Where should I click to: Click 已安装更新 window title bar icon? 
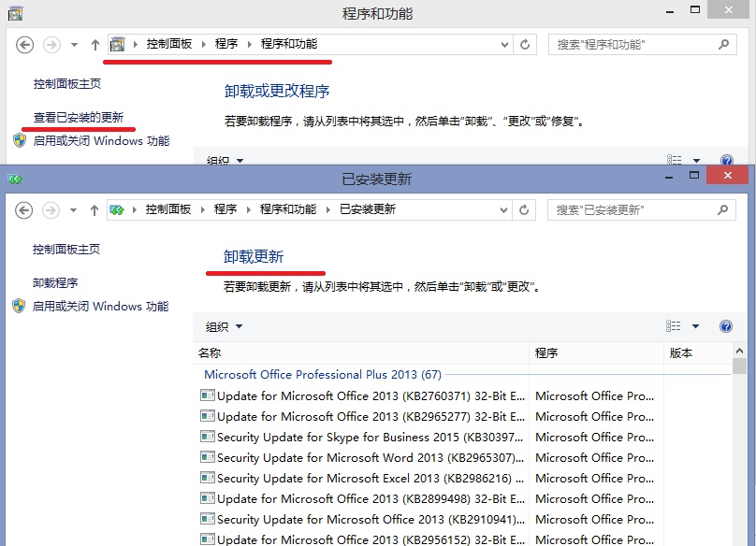15,180
